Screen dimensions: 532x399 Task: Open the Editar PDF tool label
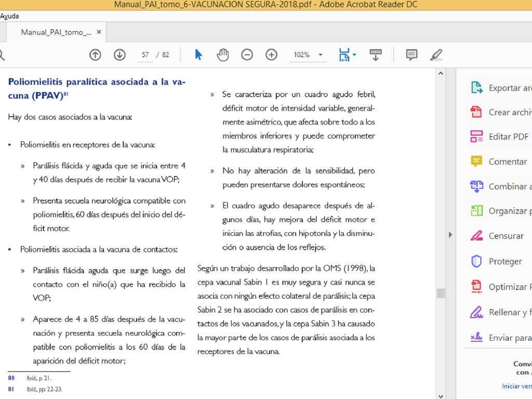tap(509, 137)
